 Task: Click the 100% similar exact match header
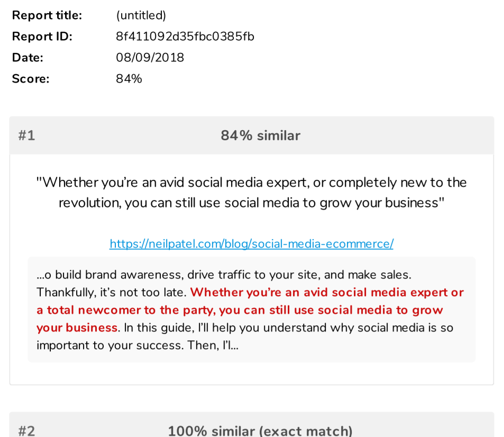(x=260, y=431)
